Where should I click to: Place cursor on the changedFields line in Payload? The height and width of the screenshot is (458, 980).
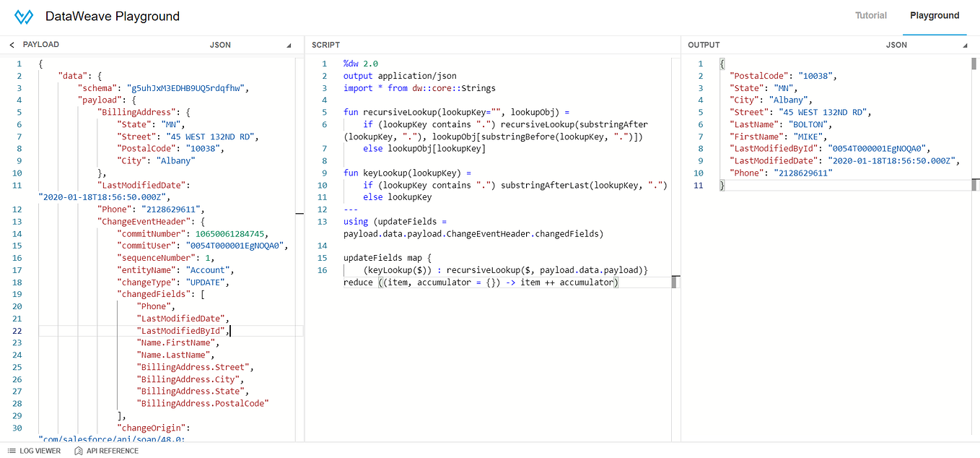point(157,293)
